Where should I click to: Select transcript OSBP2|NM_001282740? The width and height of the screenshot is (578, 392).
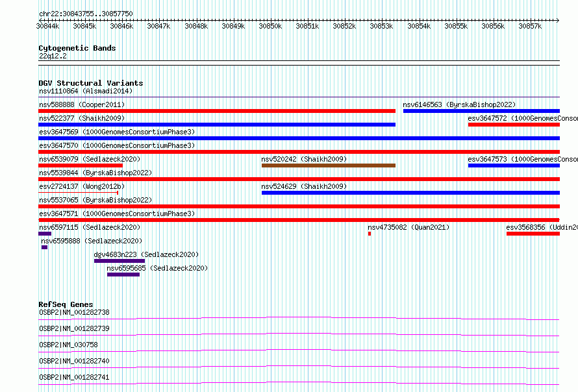click(74, 361)
